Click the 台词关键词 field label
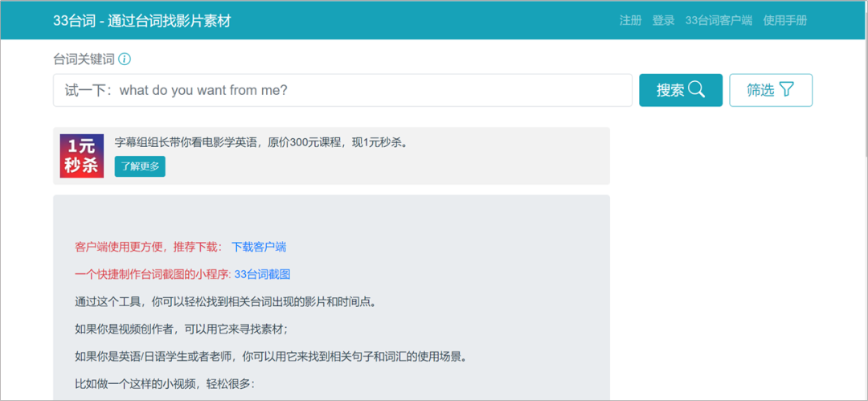Viewport: 868px width, 401px height. tap(84, 59)
